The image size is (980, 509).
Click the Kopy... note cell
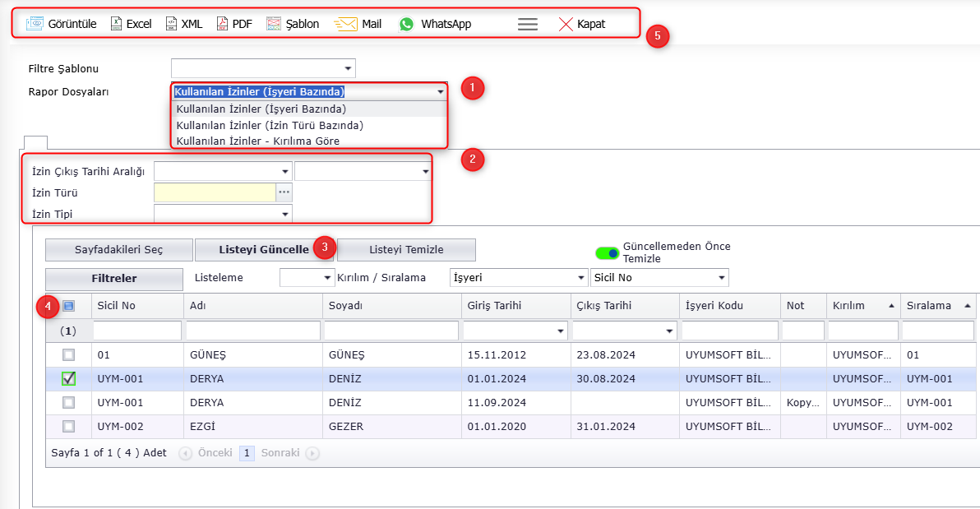803,403
